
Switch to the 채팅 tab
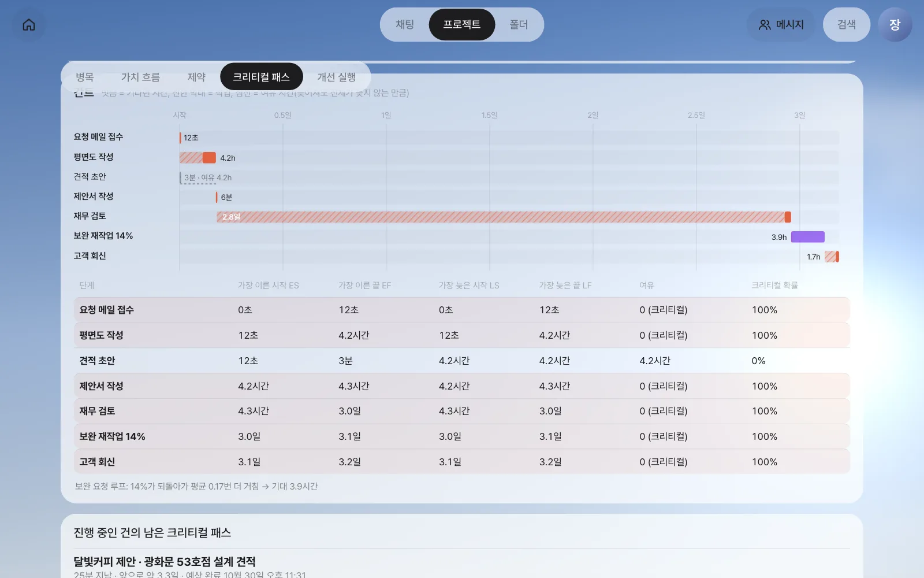click(405, 25)
